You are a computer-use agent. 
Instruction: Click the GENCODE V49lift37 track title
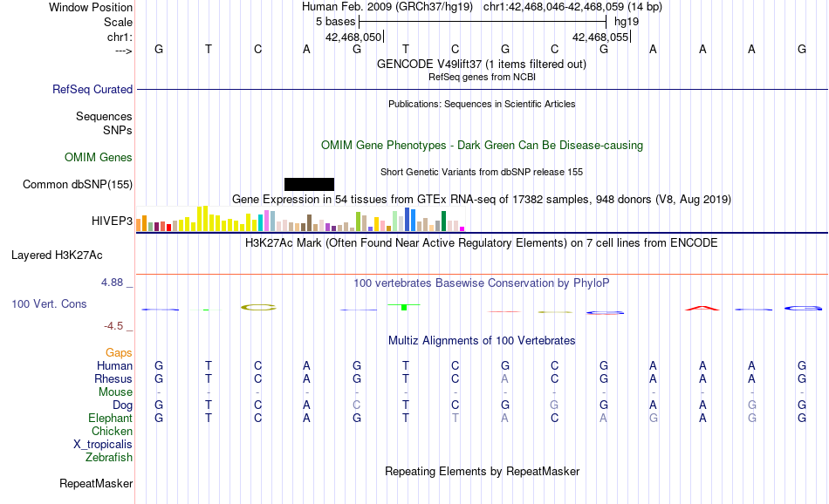[482, 64]
